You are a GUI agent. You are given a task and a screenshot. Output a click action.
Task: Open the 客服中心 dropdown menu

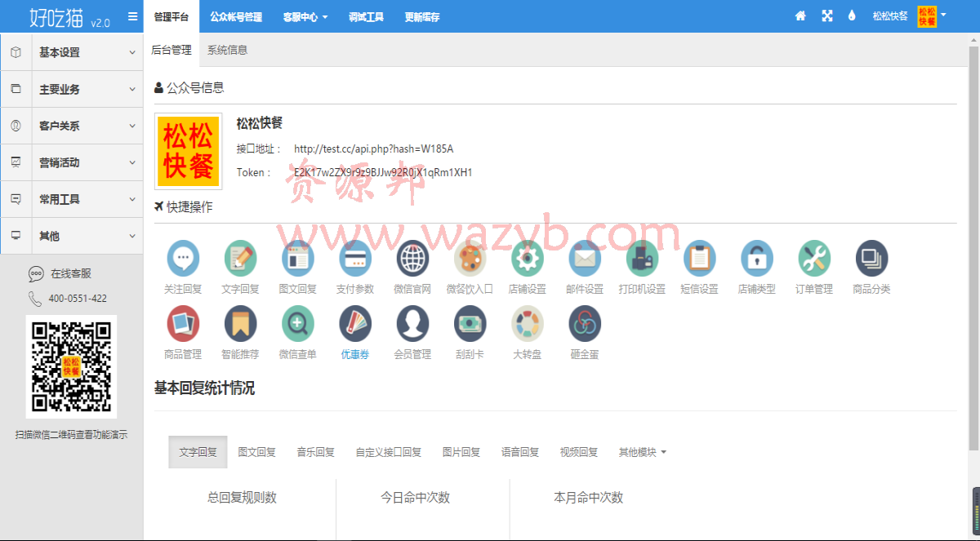click(x=305, y=16)
